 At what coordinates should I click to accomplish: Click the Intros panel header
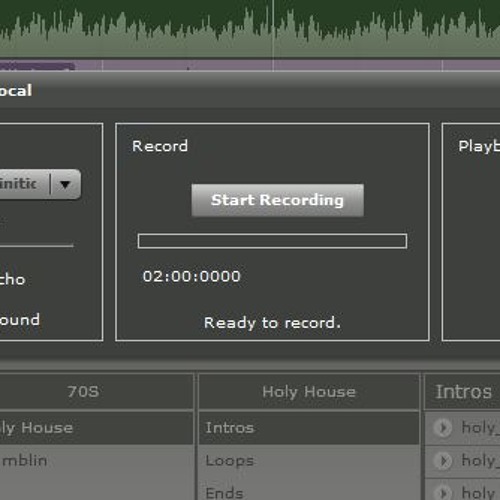click(x=463, y=391)
